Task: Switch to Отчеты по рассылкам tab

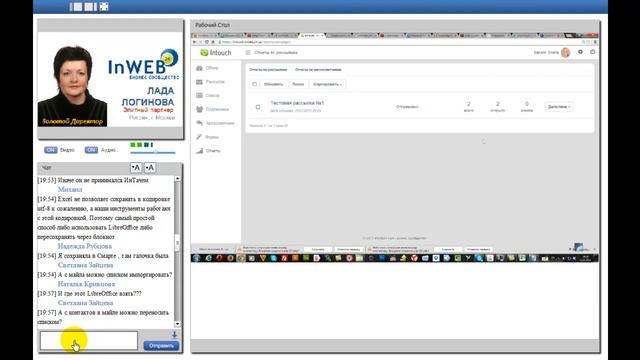Action: (x=268, y=70)
